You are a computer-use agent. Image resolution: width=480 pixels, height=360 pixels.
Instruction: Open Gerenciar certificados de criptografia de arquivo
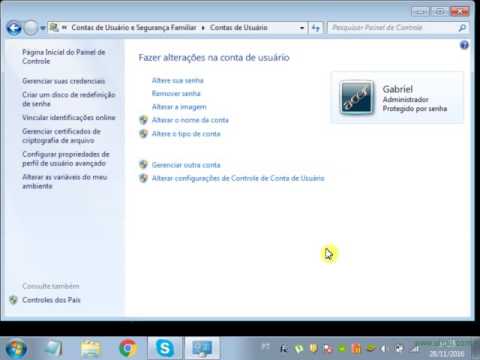click(x=61, y=136)
